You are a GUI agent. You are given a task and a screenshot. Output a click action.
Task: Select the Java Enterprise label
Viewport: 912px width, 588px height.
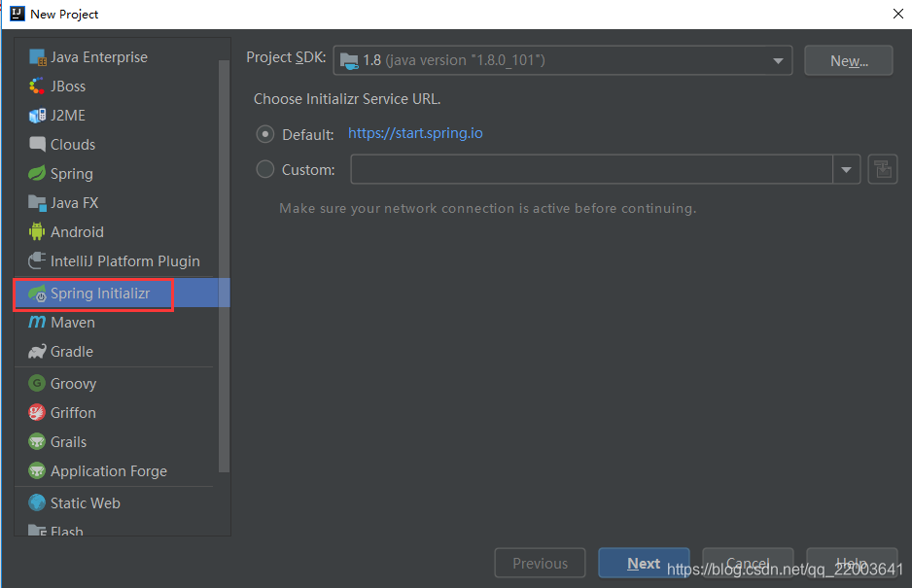pos(99,57)
